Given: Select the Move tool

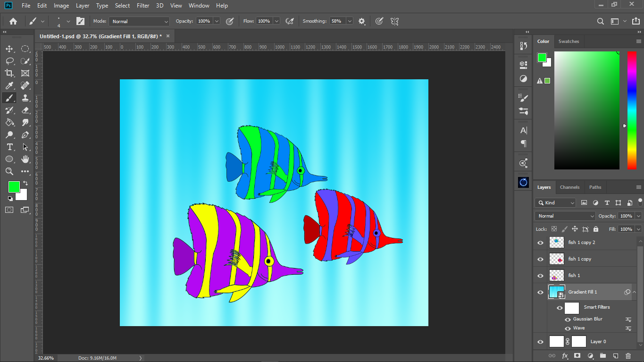Looking at the screenshot, I should coord(9,49).
